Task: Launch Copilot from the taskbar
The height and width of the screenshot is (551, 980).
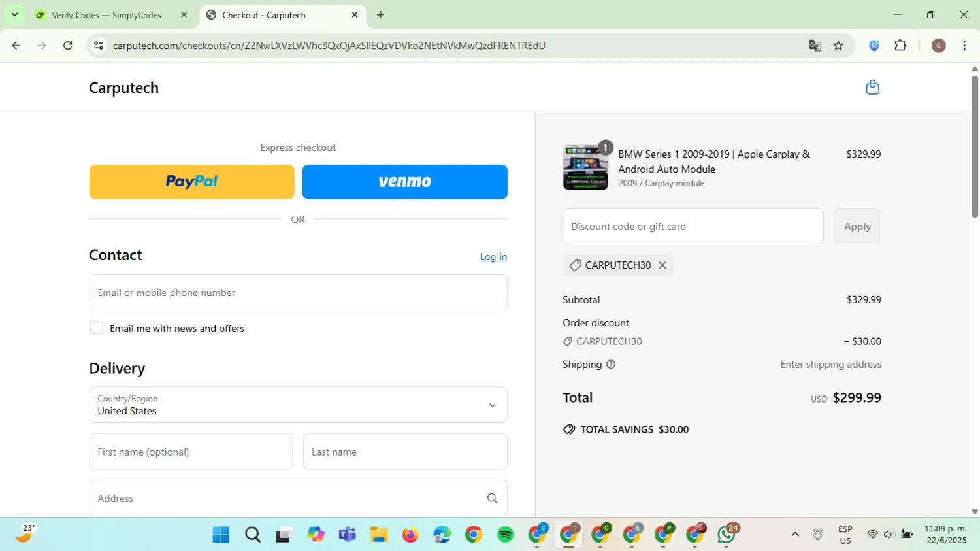Action: pyautogui.click(x=316, y=535)
